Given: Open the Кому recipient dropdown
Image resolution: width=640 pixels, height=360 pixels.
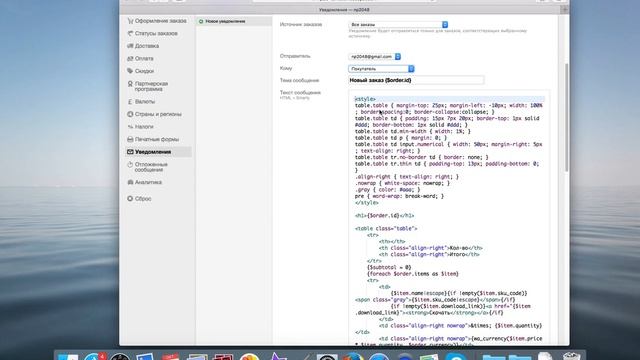Looking at the screenshot, I should pos(382,69).
